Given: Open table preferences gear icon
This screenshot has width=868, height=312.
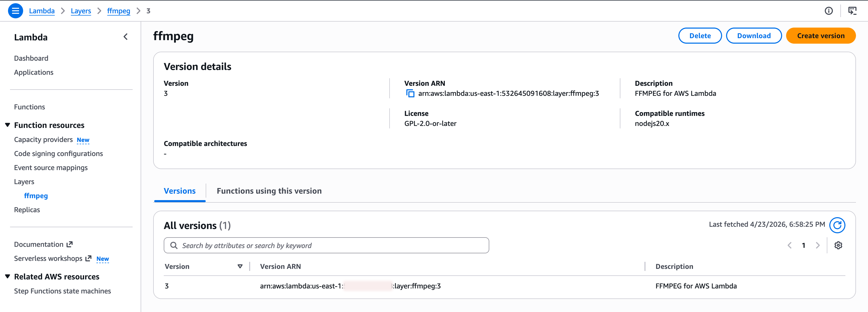Looking at the screenshot, I should [x=838, y=245].
